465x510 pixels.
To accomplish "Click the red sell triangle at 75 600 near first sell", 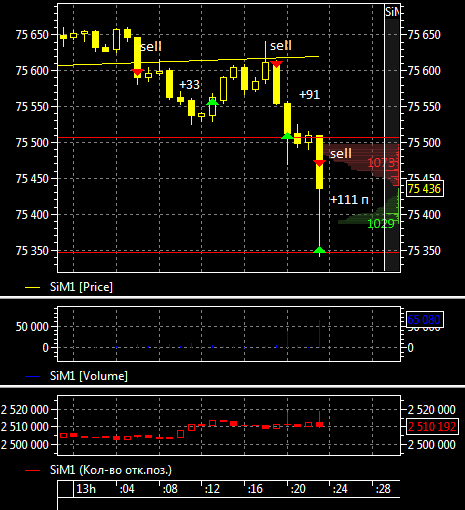I will click(137, 72).
